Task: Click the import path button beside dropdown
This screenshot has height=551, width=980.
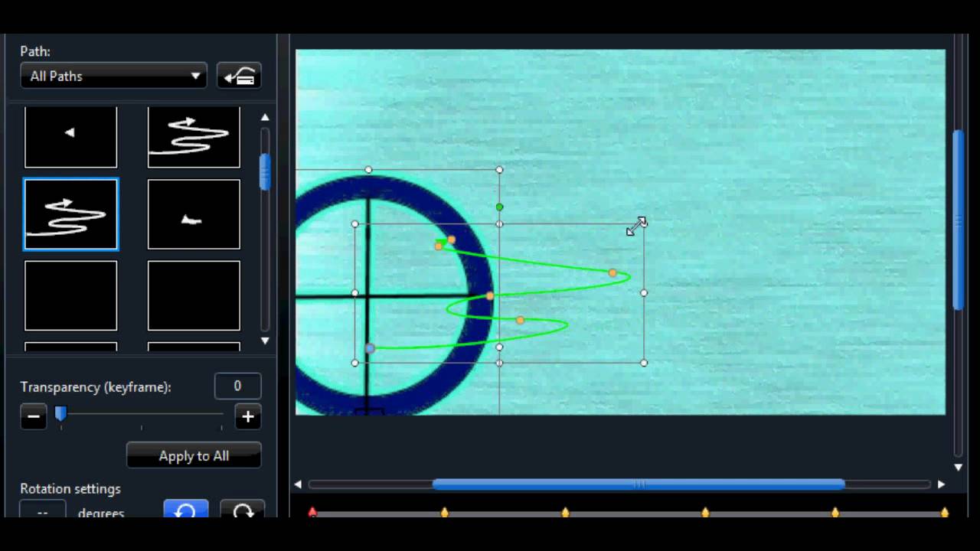Action: [239, 76]
